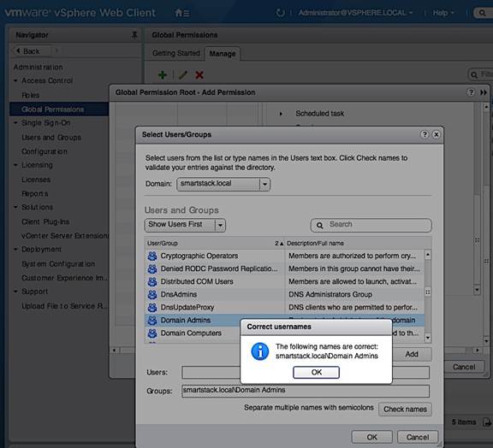Click the Back button in Navigator

tap(31, 51)
